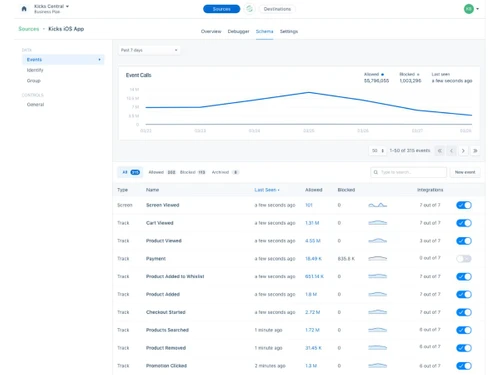The height and width of the screenshot is (375, 500).
Task: Sort by the Last Seen column
Action: pos(267,190)
